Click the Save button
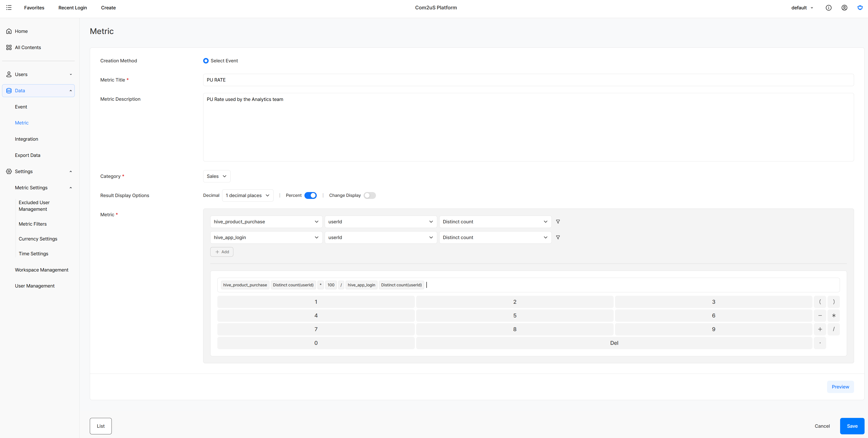Screen dimensions: 868x438 point(852,426)
